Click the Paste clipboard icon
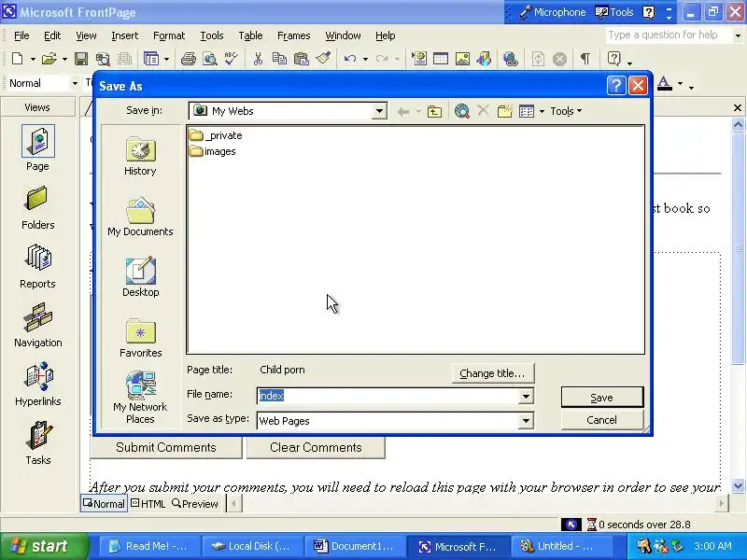This screenshot has height=560, width=747. pos(301,59)
